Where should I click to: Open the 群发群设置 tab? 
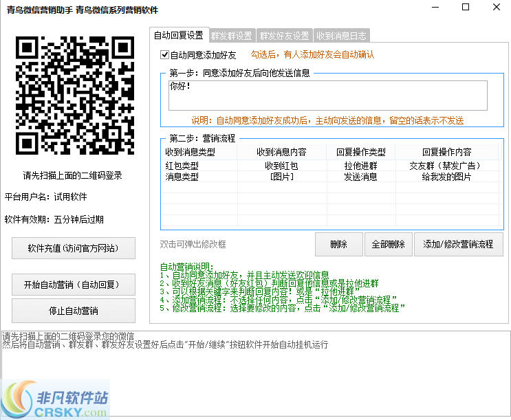[x=232, y=36]
